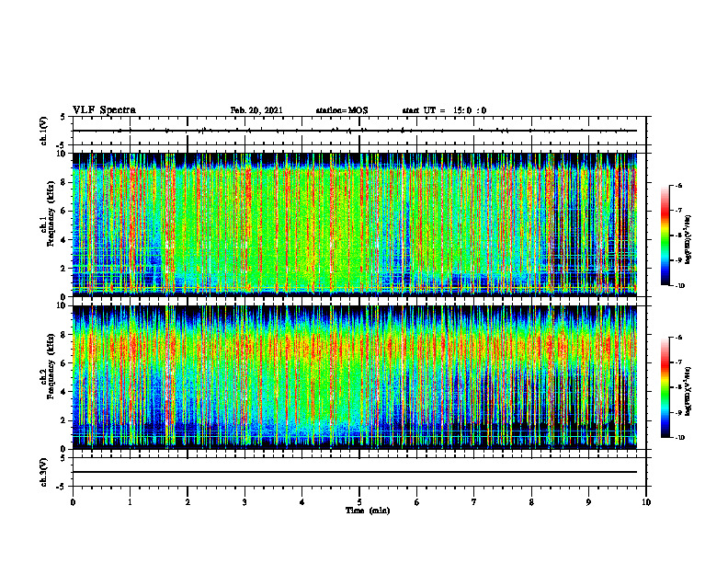Click the ch.2 spectrogram plot area

click(x=355, y=377)
